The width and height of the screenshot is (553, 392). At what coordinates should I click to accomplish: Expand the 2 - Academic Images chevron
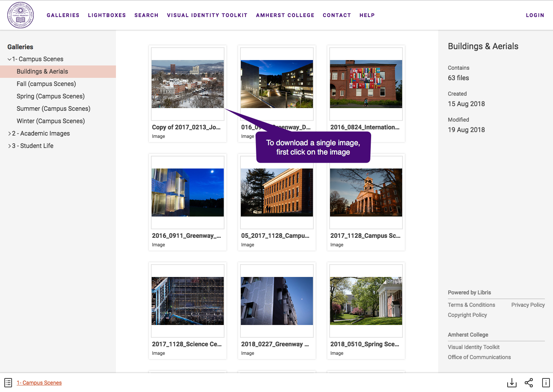coord(9,134)
